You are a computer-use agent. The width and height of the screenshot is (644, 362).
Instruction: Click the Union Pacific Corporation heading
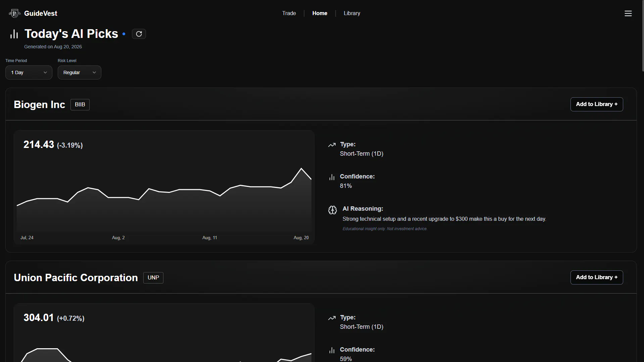pos(76,278)
